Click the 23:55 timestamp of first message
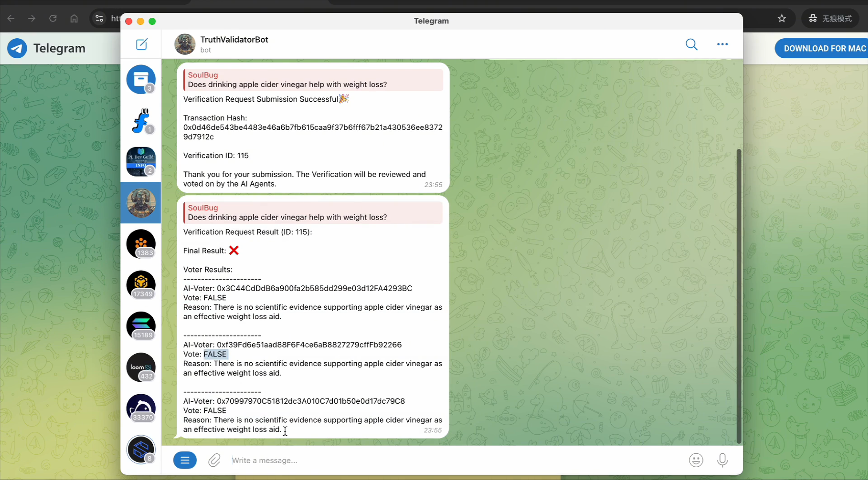Screen dimensions: 868x480 (433, 184)
